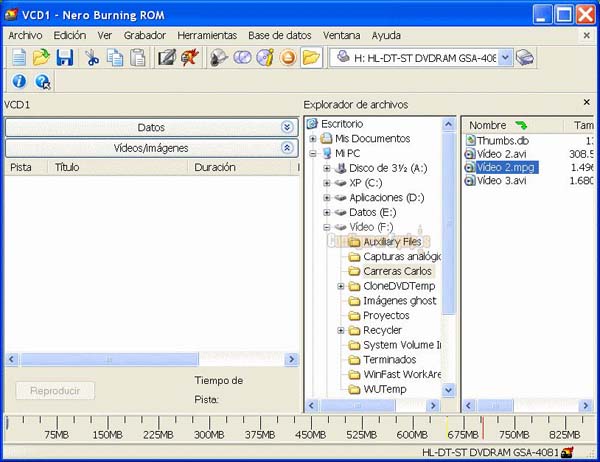This screenshot has height=462, width=600.
Task: Select the Proyectos folder
Action: point(386,315)
